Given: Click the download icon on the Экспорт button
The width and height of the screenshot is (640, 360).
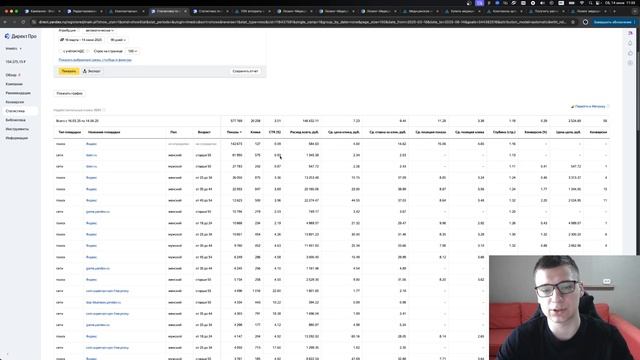Looking at the screenshot, I should 85,71.
